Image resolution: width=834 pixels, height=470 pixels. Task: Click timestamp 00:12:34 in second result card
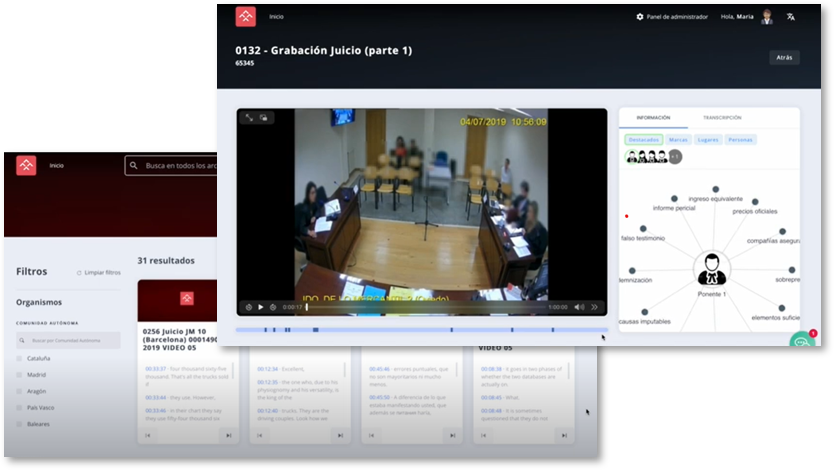(x=268, y=368)
